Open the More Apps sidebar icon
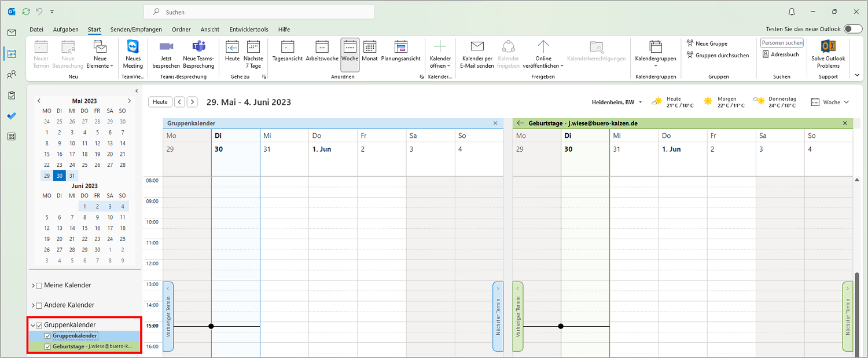 tap(12, 137)
